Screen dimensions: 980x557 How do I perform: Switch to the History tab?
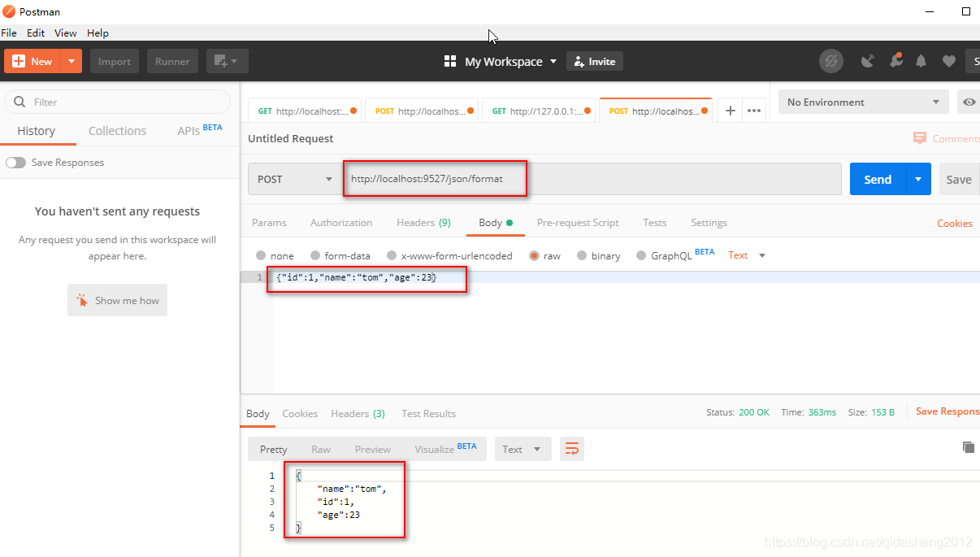click(x=37, y=131)
